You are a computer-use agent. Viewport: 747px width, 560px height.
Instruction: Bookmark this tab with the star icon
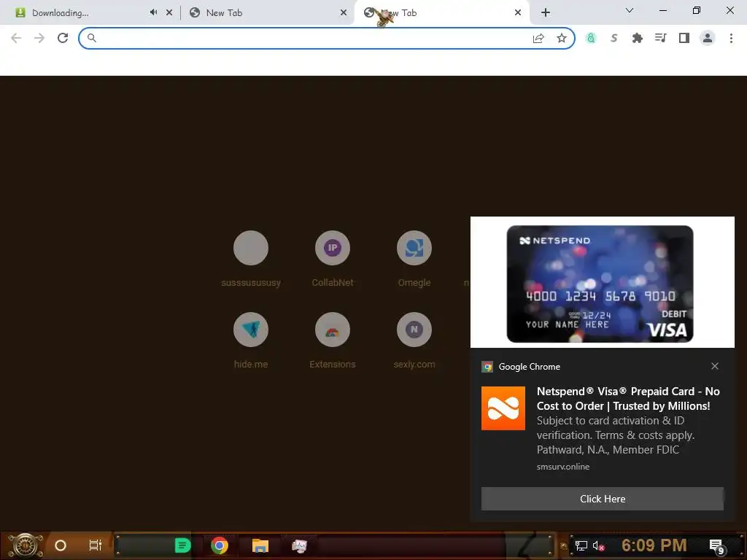pos(562,38)
